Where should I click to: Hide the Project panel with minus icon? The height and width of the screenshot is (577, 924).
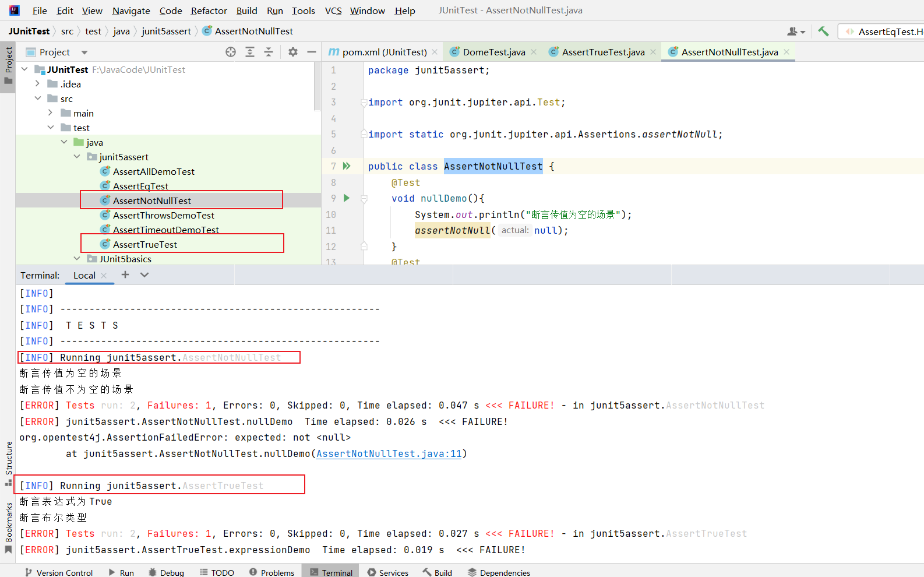(x=312, y=52)
